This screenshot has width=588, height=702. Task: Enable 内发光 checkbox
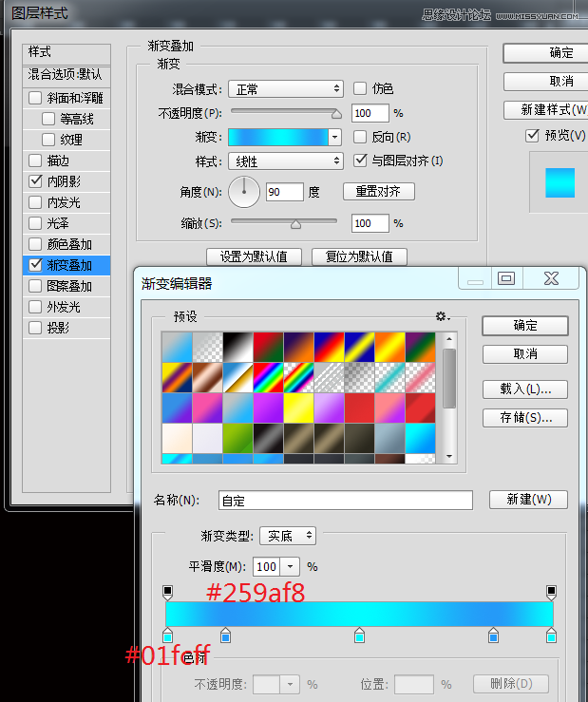(35, 202)
